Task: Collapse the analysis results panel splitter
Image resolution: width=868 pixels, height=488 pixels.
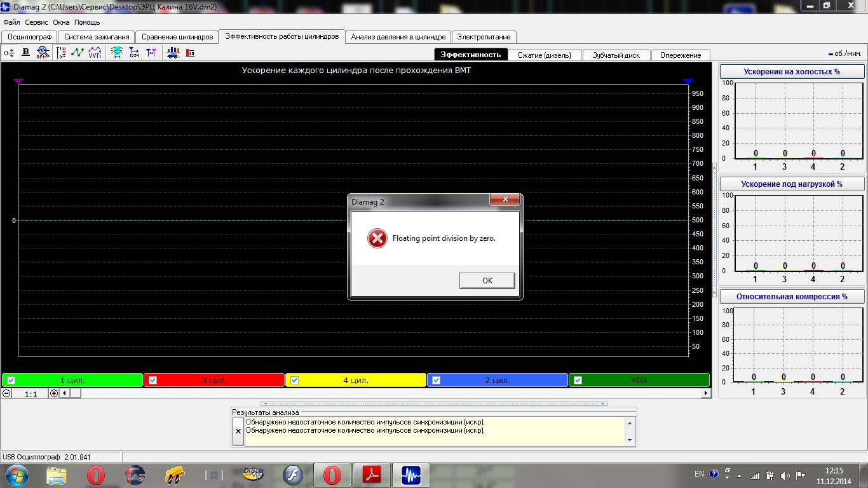Action: click(x=434, y=403)
